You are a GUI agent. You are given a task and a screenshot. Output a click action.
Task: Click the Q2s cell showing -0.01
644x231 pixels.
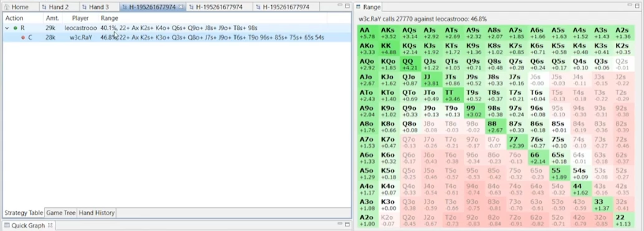coord(624,64)
